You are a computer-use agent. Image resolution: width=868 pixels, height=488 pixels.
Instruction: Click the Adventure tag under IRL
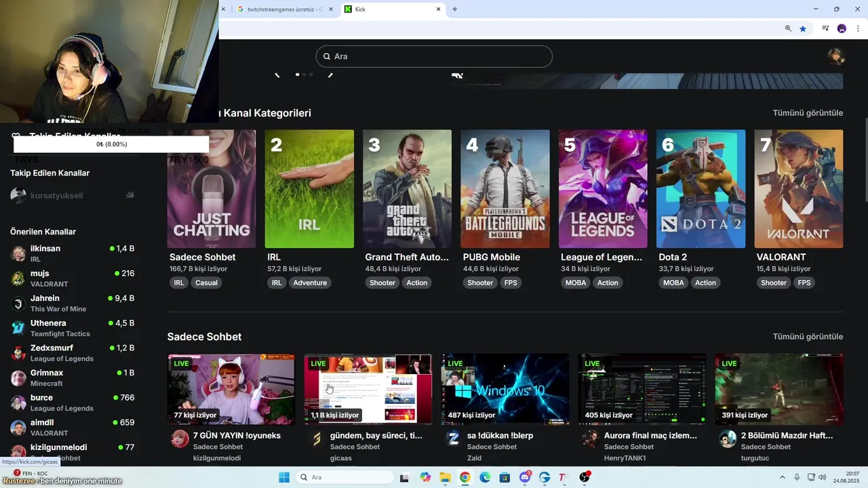[310, 283]
